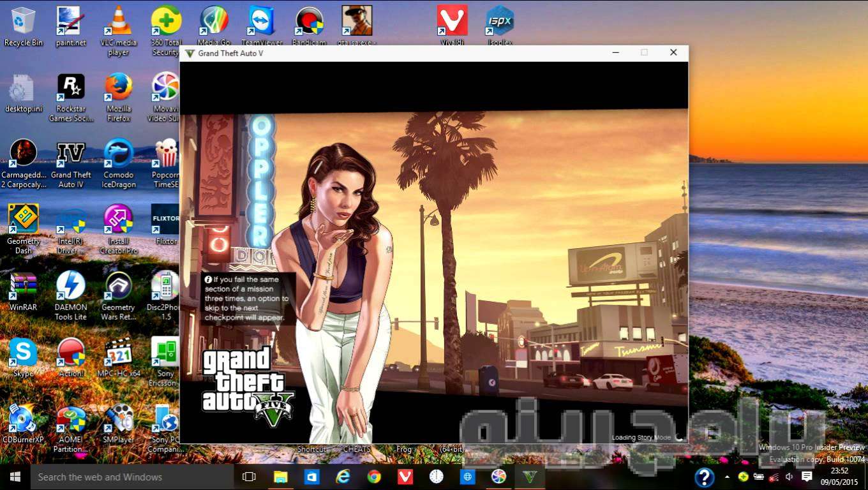Select the Isoplex desktop shortcut
The width and height of the screenshot is (868, 490).
tap(500, 26)
